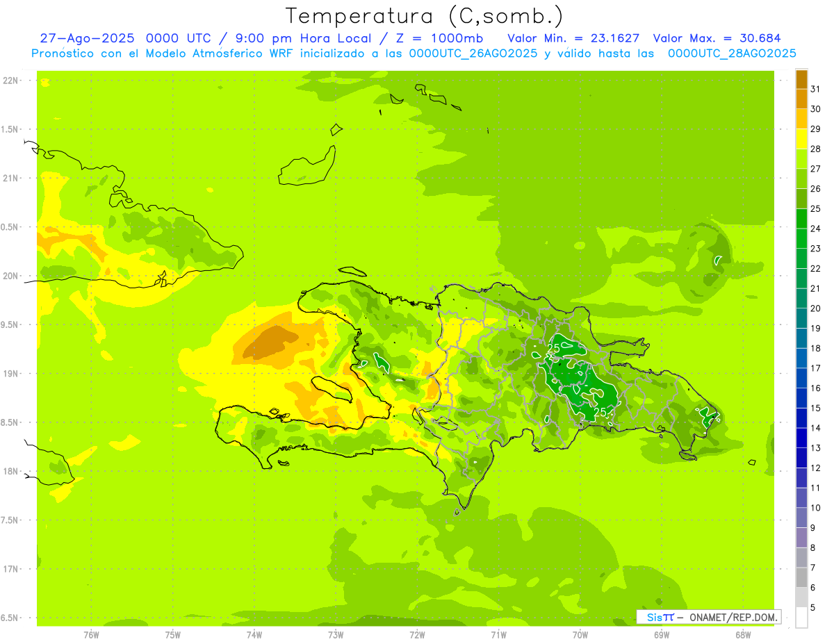Click the yellow legend swatch between 28 and 29
Viewport: 834px width, 644px height.
[801, 139]
